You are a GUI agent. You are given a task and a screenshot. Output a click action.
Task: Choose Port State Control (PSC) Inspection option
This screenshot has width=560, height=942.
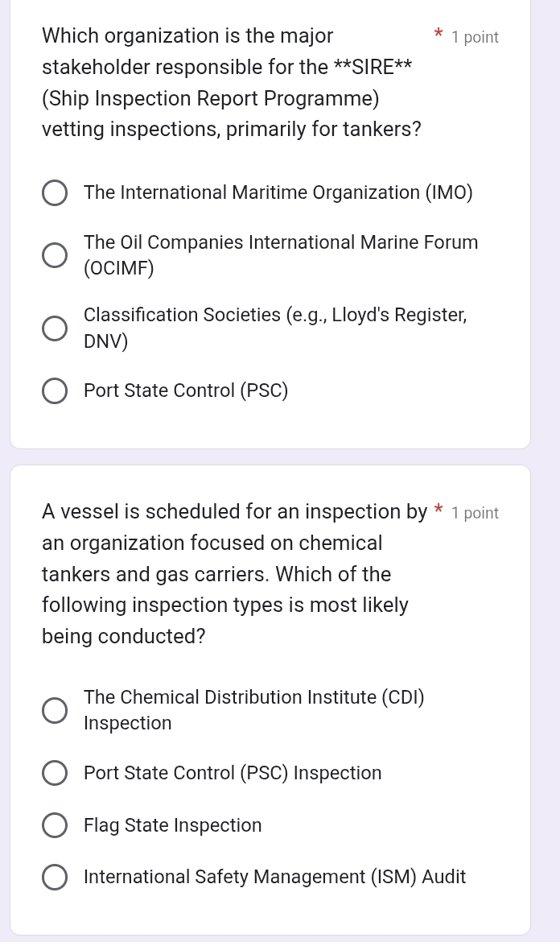[55, 773]
